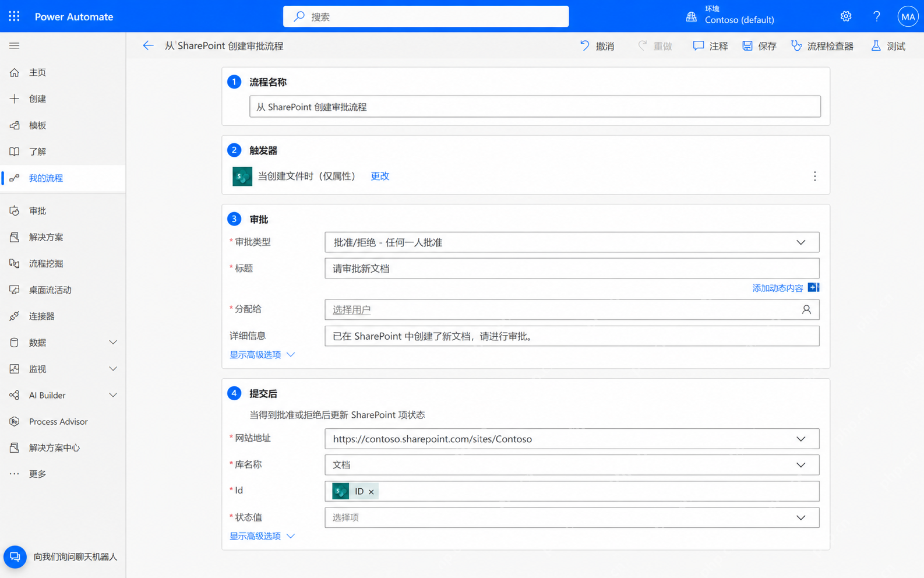Edit the 详细信息 details field
The image size is (924, 578).
tap(572, 336)
